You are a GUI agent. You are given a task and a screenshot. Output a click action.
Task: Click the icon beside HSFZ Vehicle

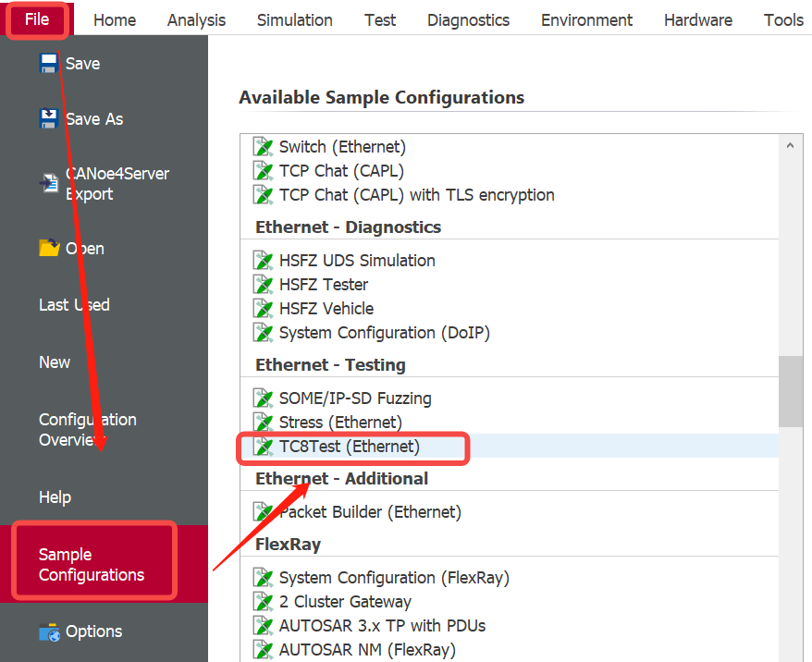click(263, 309)
